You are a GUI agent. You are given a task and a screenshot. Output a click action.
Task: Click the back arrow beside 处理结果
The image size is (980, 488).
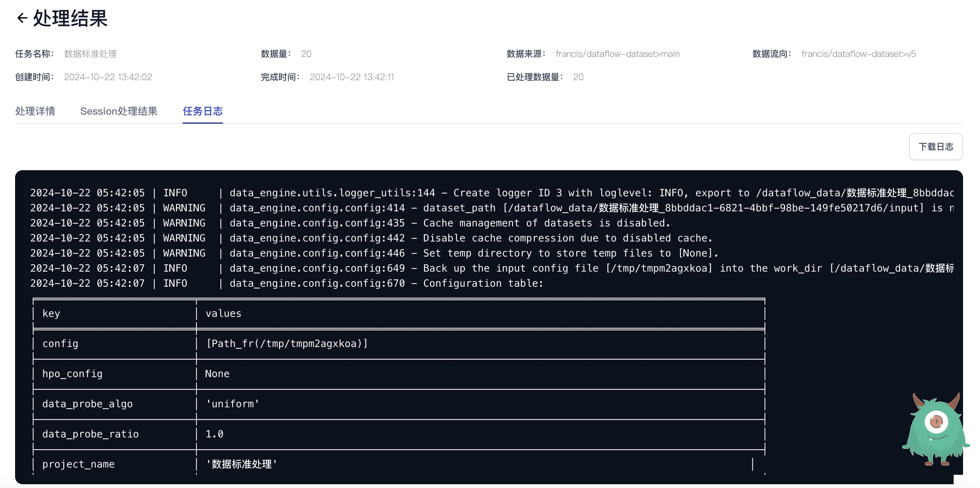(x=22, y=18)
